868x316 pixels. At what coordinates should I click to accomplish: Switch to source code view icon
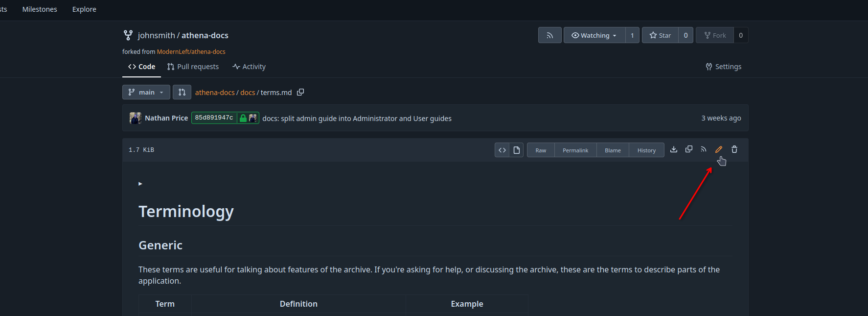coord(502,150)
